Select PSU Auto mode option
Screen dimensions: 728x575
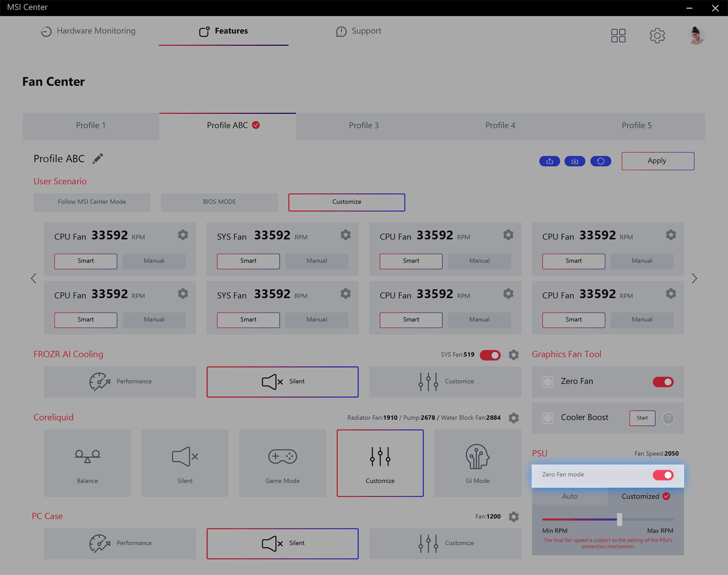click(569, 496)
